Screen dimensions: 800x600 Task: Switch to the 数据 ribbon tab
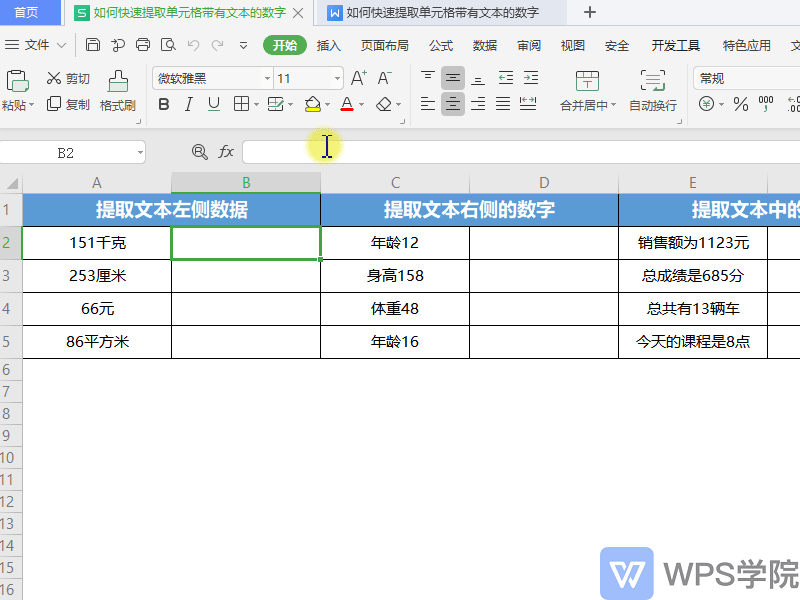coord(485,45)
